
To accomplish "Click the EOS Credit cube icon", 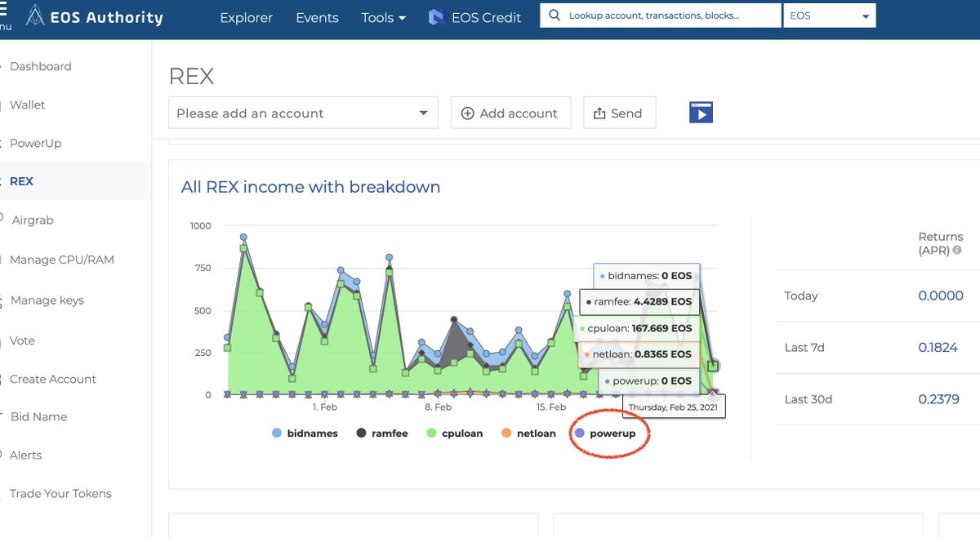I will pyautogui.click(x=437, y=17).
